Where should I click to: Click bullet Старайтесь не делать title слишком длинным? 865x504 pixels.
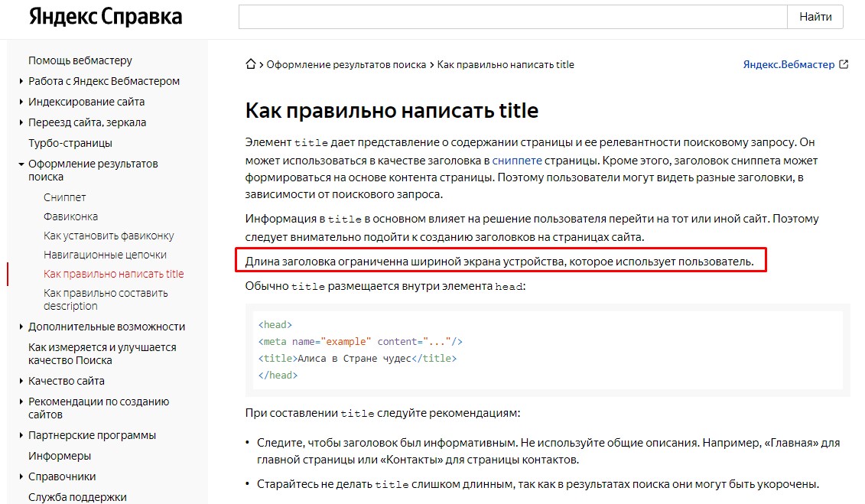(538, 484)
